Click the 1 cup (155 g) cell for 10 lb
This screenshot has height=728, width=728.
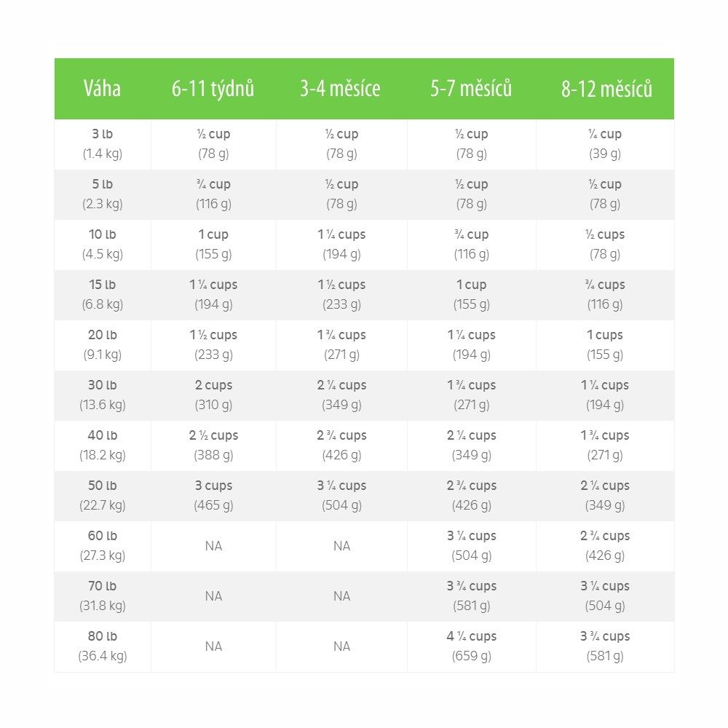pyautogui.click(x=213, y=245)
